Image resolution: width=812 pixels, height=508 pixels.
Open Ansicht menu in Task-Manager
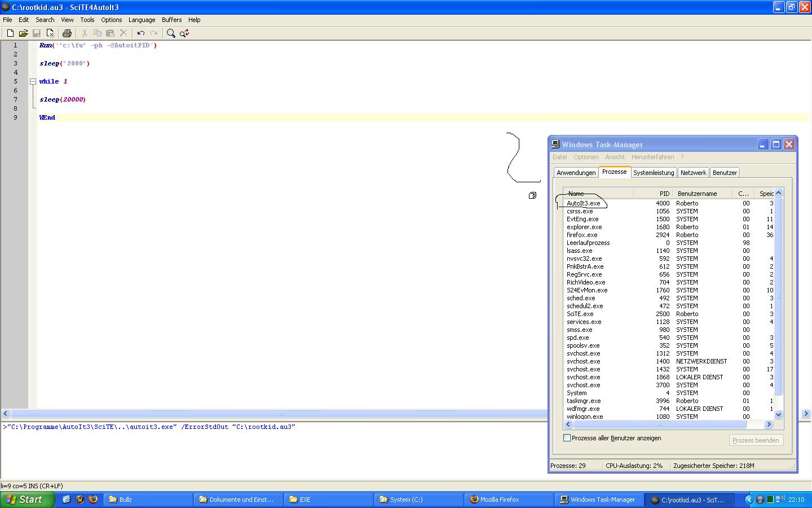pyautogui.click(x=615, y=157)
